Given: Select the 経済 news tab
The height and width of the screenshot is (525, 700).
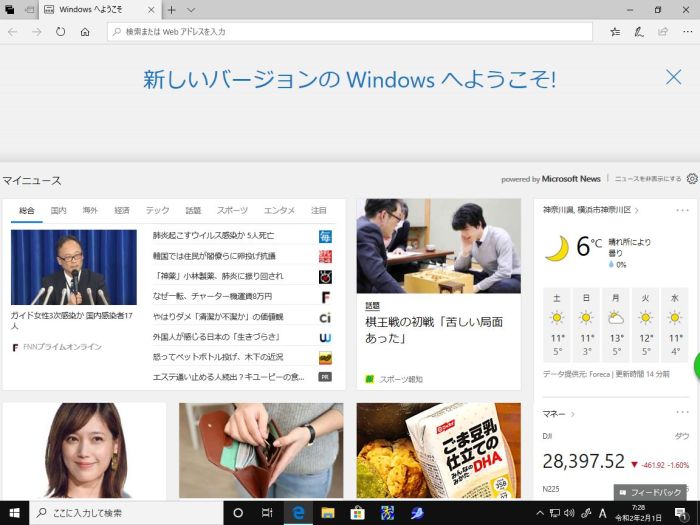Looking at the screenshot, I should coord(122,211).
